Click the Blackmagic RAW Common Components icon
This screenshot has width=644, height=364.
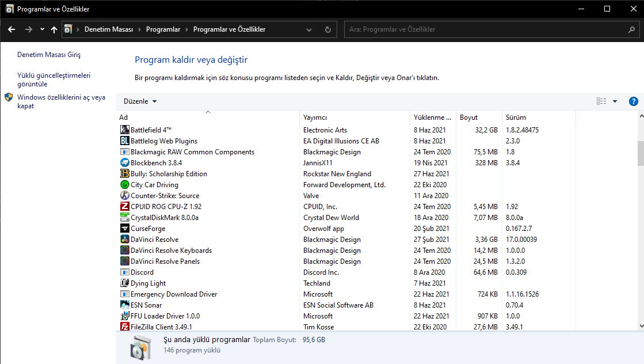(124, 151)
